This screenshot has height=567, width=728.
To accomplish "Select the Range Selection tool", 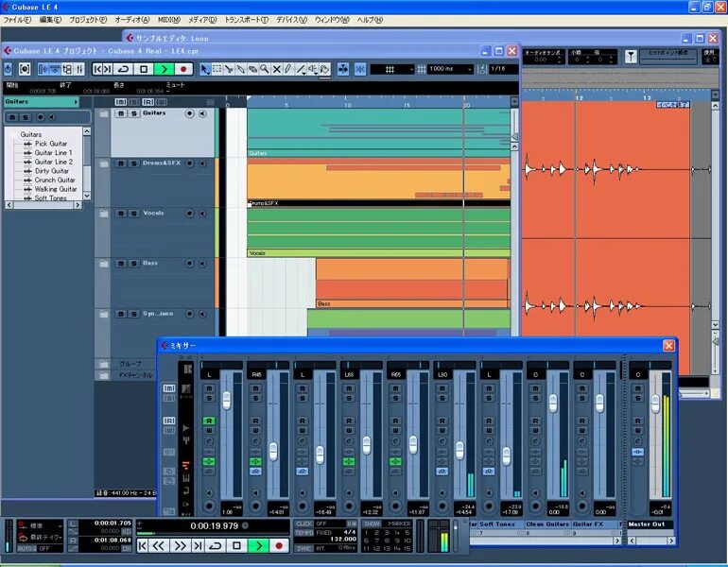I will click(x=217, y=69).
